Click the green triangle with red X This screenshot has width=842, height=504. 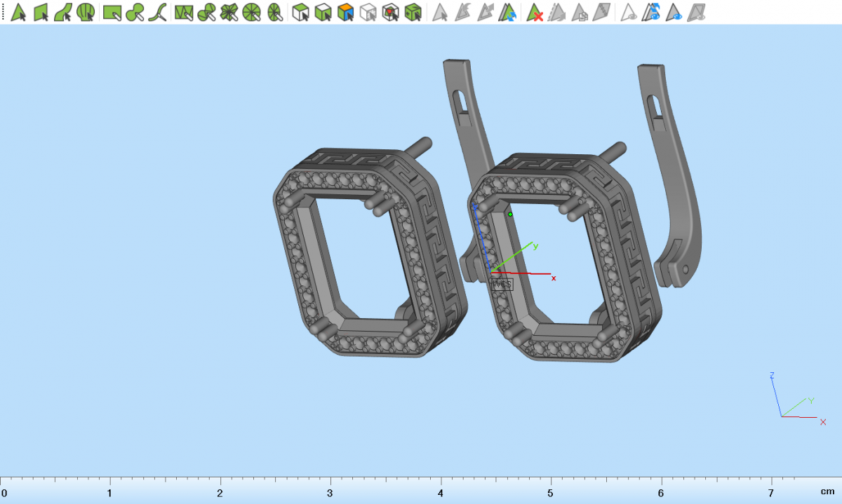[535, 12]
